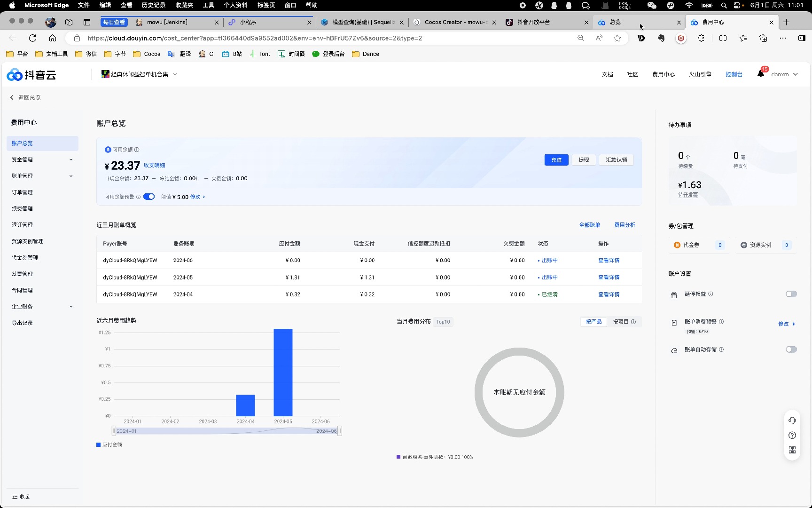812x508 pixels.
Task: Click left handle of chart range slider
Action: (114, 431)
